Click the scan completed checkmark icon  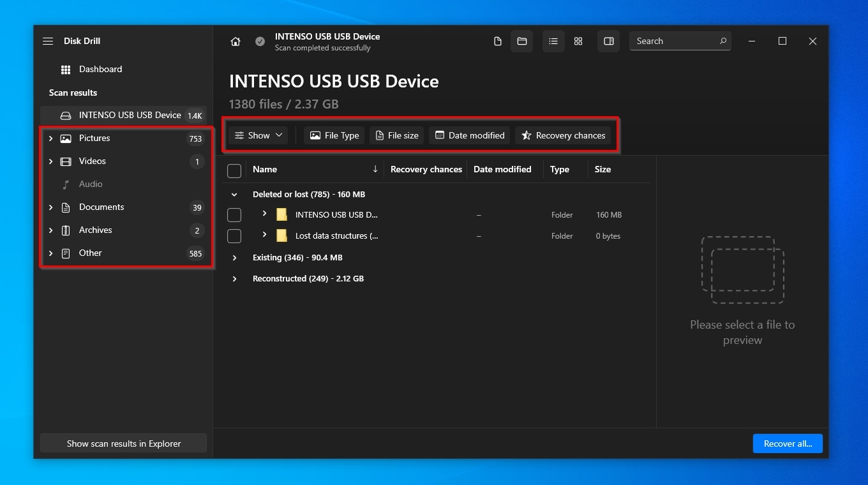pos(260,41)
